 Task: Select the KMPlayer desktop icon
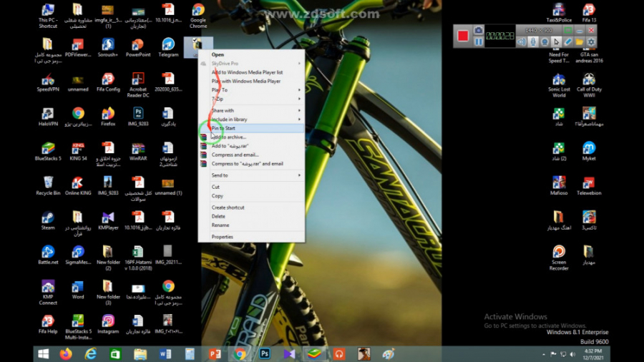point(108,220)
